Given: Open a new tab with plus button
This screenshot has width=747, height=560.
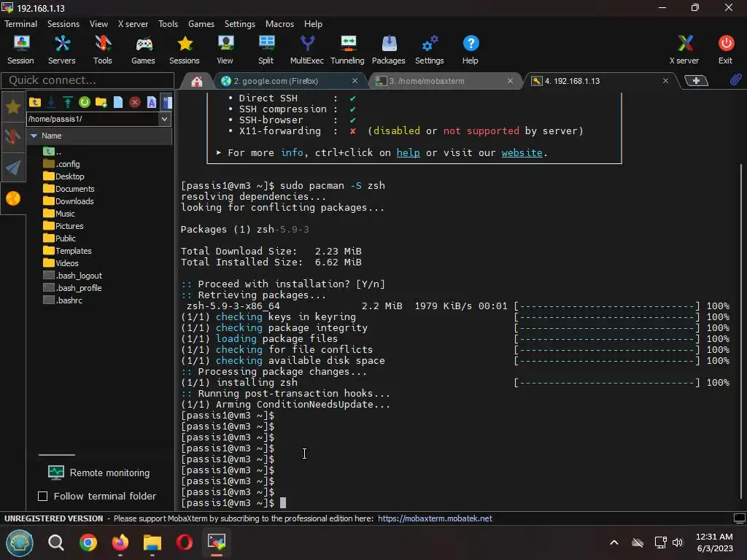Looking at the screenshot, I should coord(696,81).
